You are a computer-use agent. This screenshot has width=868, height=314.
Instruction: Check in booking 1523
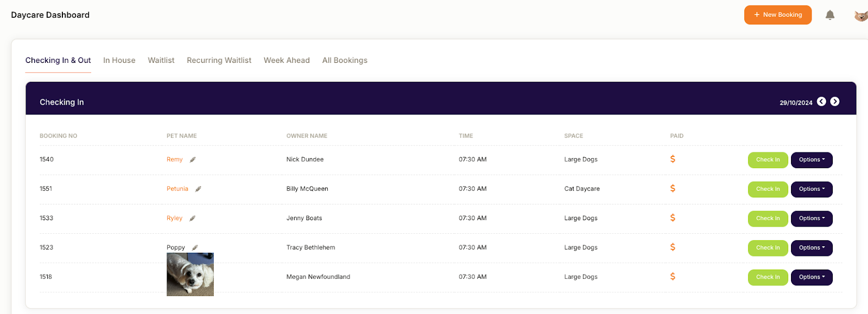coord(768,248)
